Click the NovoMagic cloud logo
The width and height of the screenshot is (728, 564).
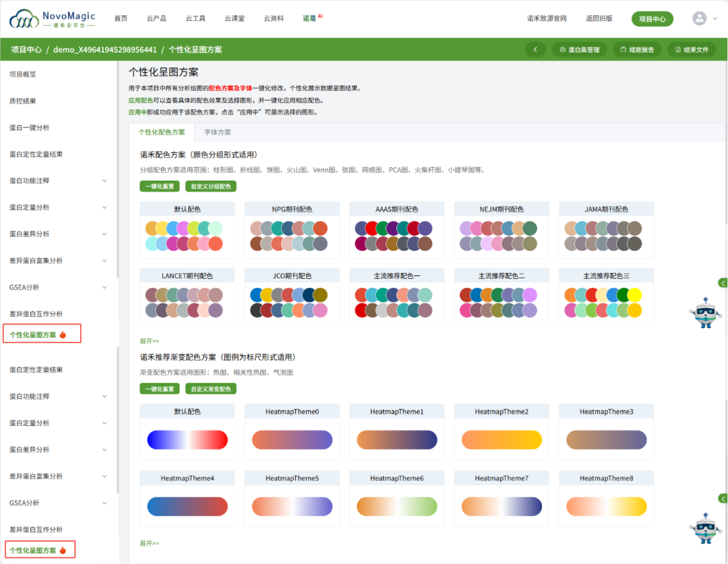click(52, 19)
